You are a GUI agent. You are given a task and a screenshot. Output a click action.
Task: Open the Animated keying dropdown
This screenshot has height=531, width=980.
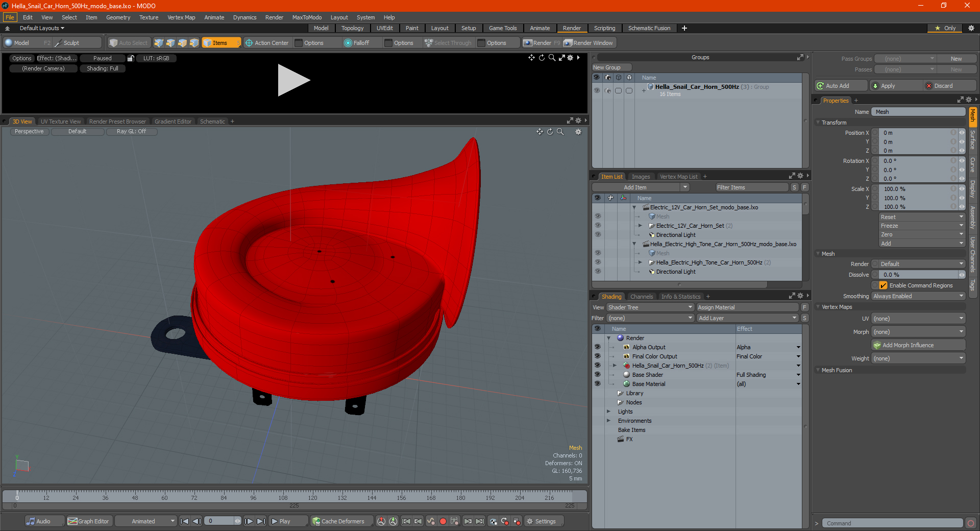pyautogui.click(x=145, y=521)
